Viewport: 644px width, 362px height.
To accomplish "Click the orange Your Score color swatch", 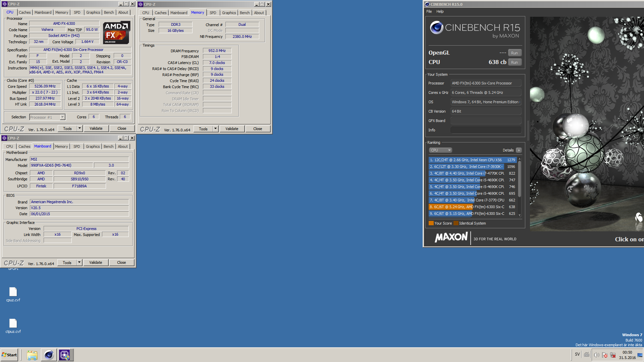I will [x=431, y=223].
